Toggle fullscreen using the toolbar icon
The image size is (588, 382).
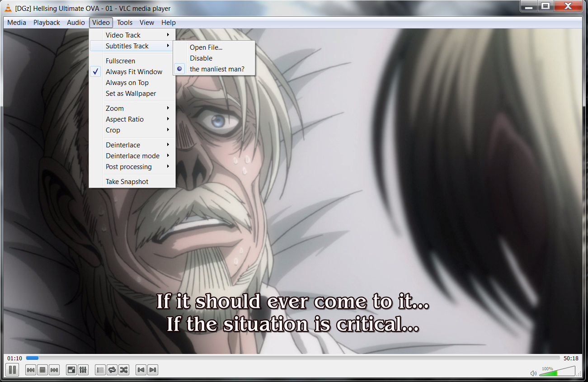[x=71, y=370]
